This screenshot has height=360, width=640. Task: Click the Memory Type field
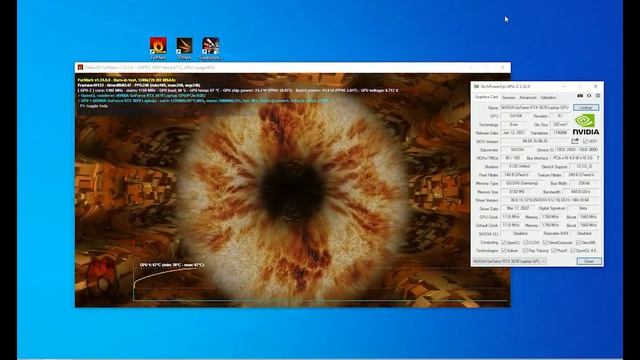click(522, 183)
